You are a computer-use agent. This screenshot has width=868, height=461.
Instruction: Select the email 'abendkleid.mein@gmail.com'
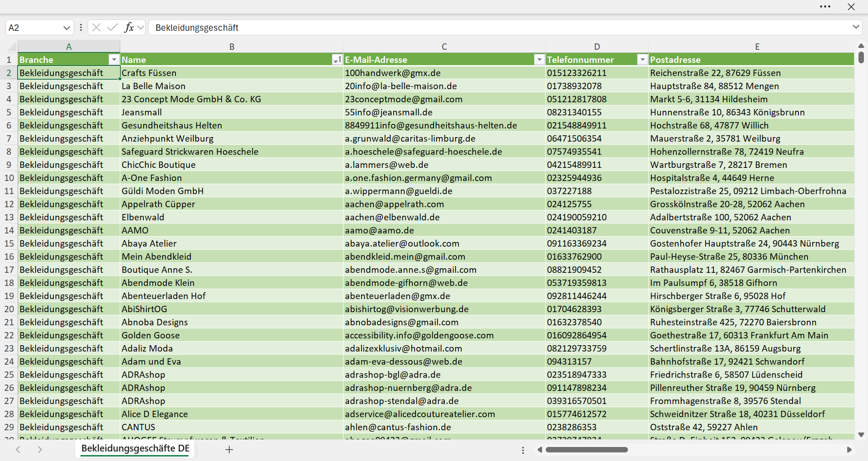coord(444,257)
